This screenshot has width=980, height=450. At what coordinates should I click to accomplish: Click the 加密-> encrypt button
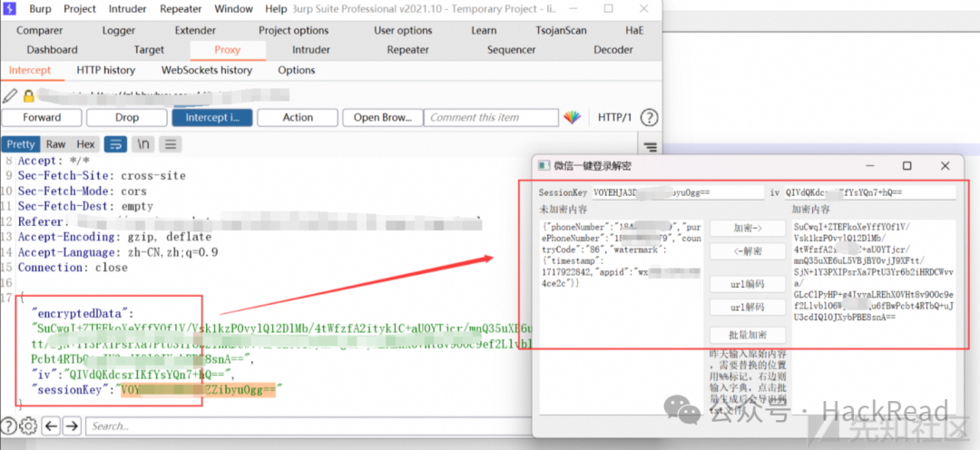[748, 228]
